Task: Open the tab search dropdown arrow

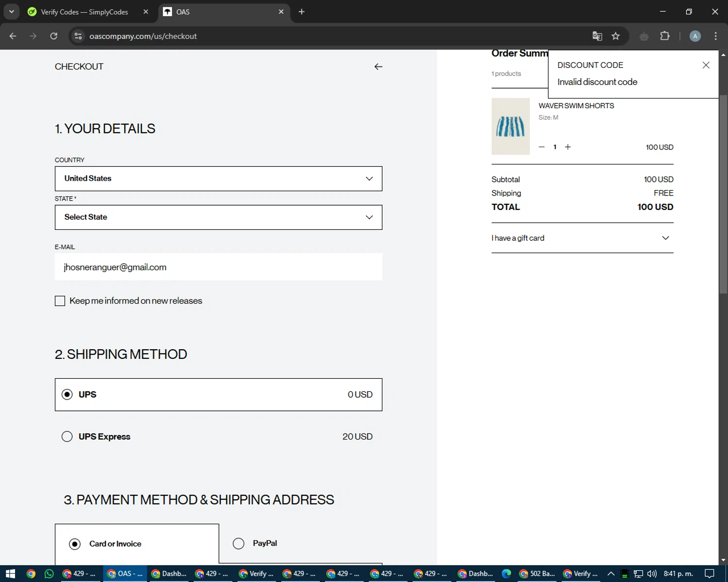Action: 11,12
